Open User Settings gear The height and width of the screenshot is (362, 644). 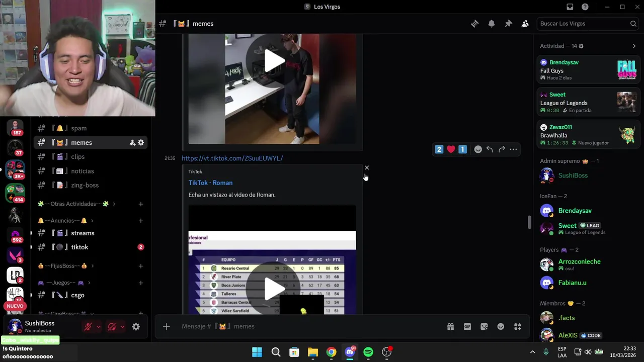[136, 327]
